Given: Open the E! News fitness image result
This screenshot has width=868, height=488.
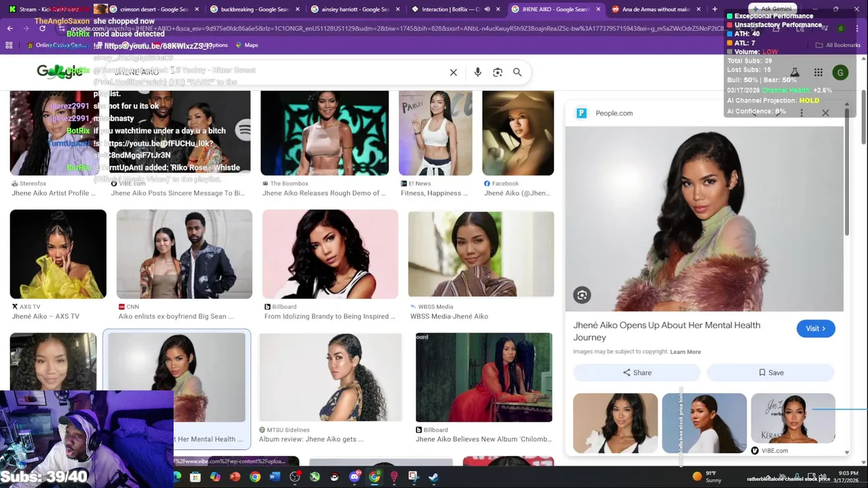Looking at the screenshot, I should click(x=435, y=134).
